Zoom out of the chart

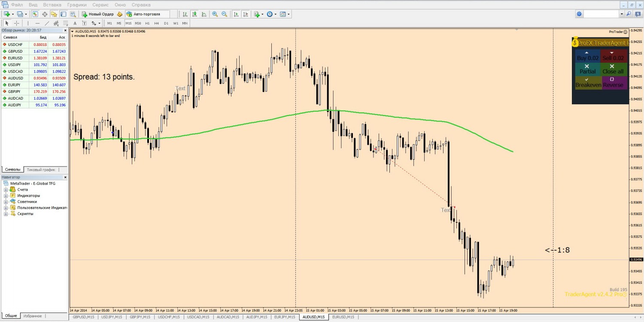(224, 14)
